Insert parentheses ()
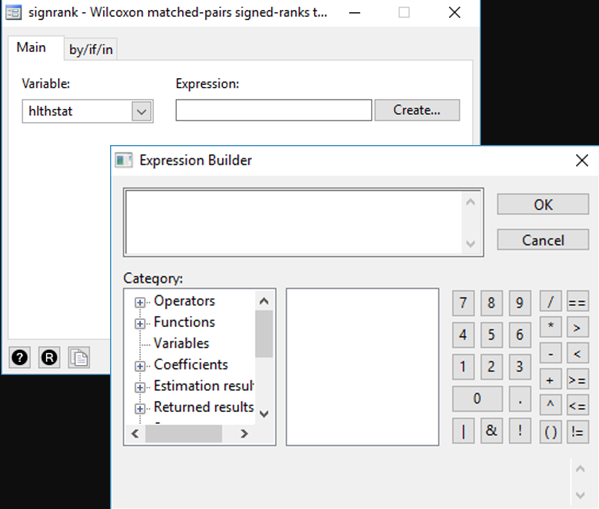Image resolution: width=599 pixels, height=509 pixels. tap(550, 432)
